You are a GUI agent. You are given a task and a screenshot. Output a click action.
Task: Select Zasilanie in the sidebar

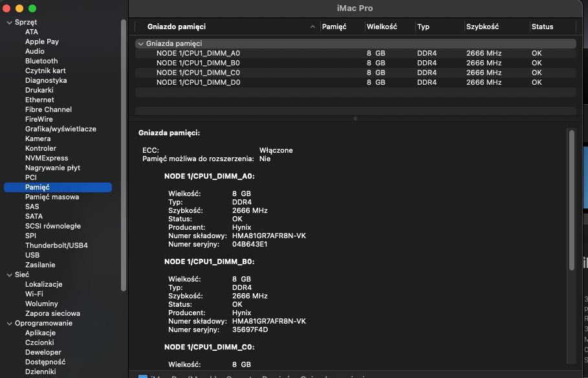click(x=40, y=265)
